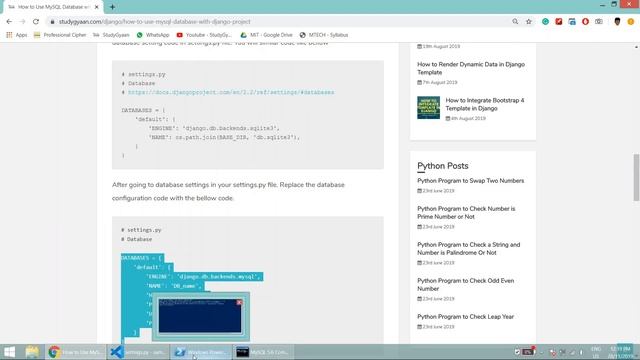The height and width of the screenshot is (360, 640).
Task: Open the taskbar clock and date
Action: pyautogui.click(x=621, y=352)
